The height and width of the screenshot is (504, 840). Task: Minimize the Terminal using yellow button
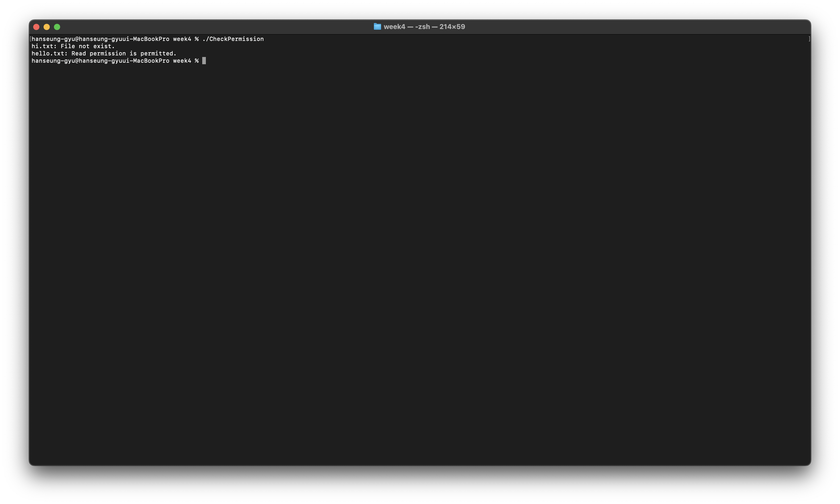pyautogui.click(x=47, y=27)
